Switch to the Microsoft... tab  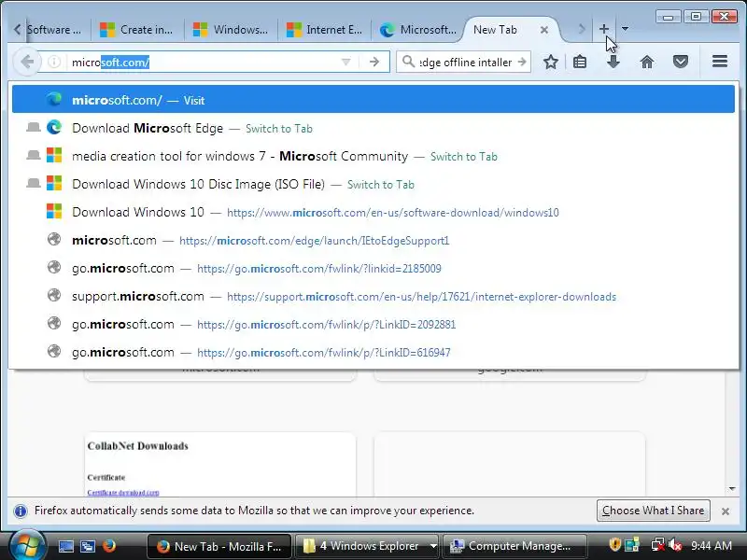coord(417,30)
